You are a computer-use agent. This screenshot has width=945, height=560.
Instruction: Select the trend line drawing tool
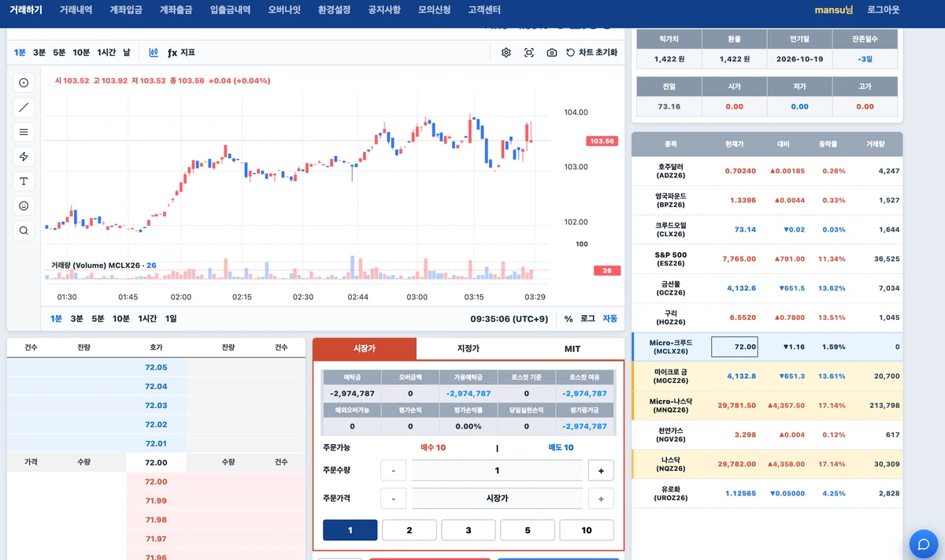pyautogui.click(x=24, y=107)
